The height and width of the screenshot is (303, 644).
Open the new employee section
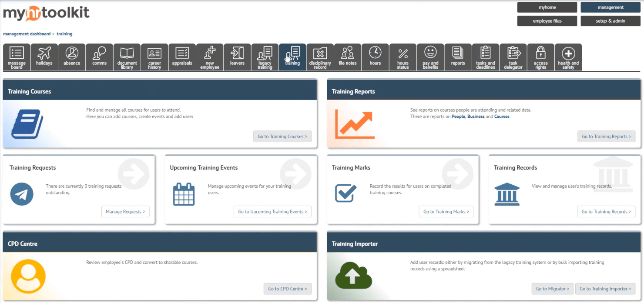click(209, 57)
